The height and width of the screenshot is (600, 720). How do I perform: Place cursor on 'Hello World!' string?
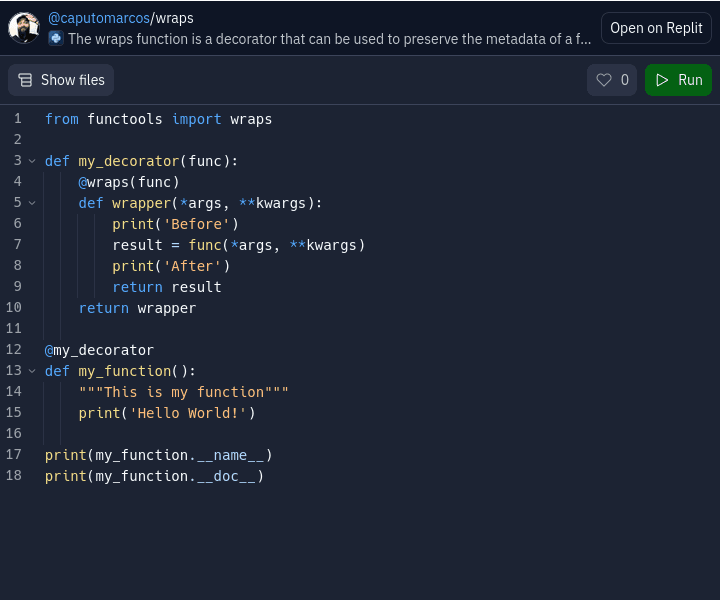[x=188, y=413]
